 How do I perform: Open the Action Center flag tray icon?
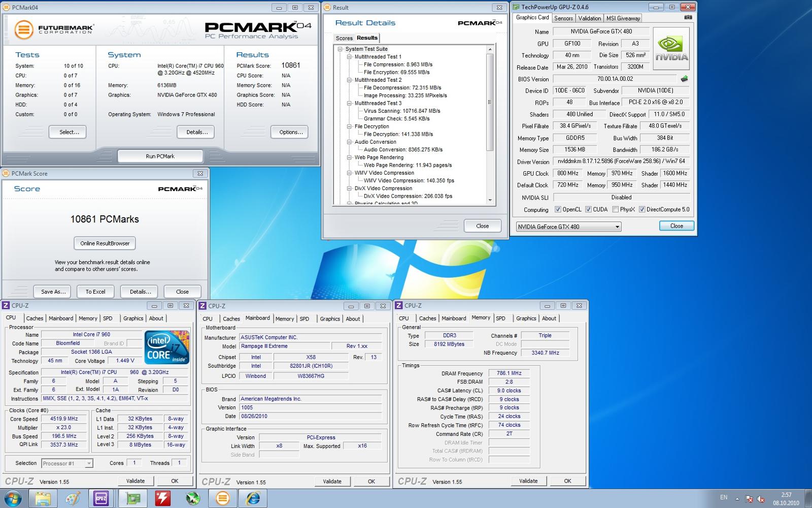click(x=749, y=499)
